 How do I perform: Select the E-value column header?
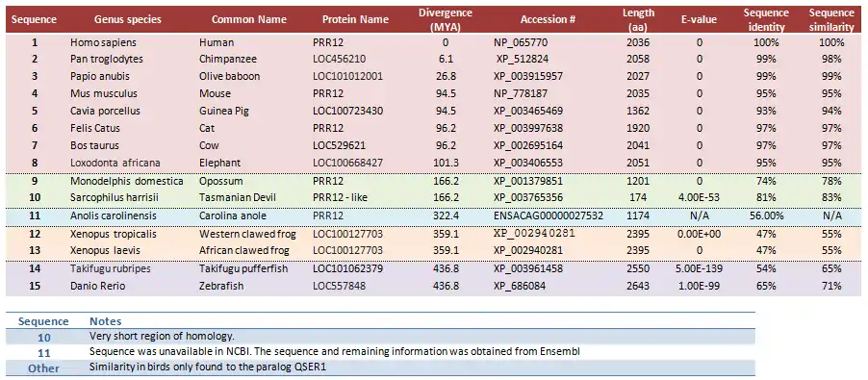point(699,20)
